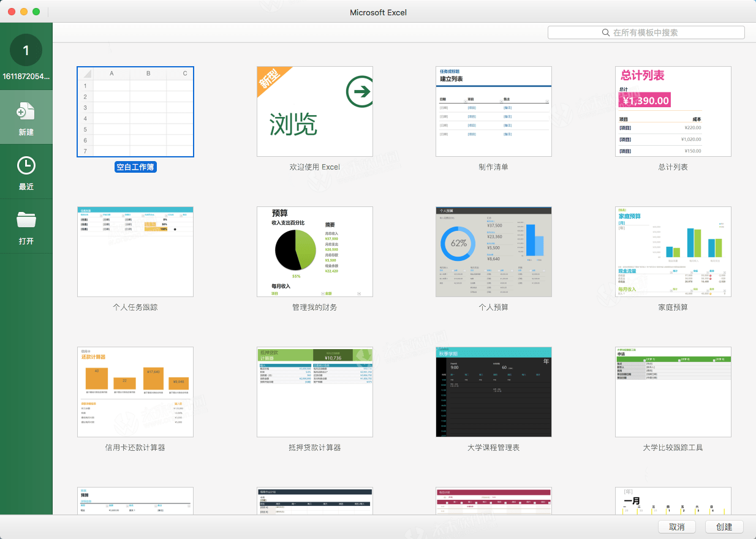
Task: Choose the 抵押贷款计算器 template thumbnail
Action: coord(315,392)
